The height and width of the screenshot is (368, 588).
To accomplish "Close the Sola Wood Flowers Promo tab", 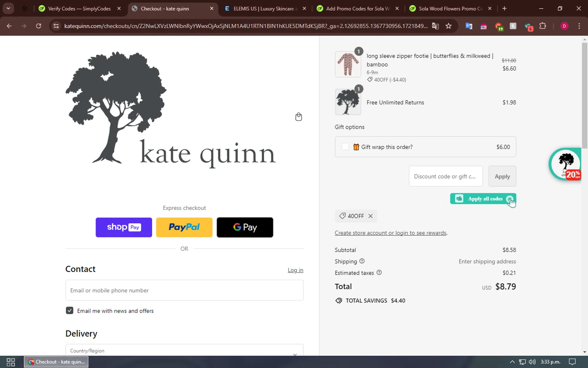I will tap(490, 9).
